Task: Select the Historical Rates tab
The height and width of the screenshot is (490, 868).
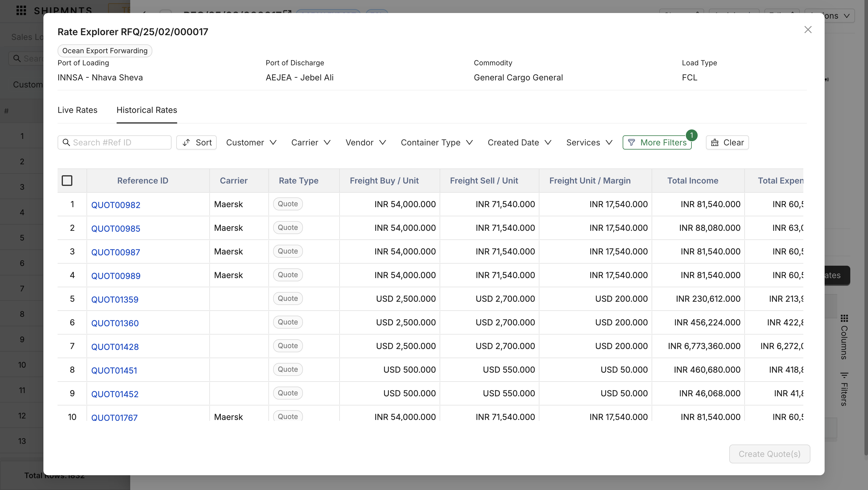Action: (x=146, y=110)
